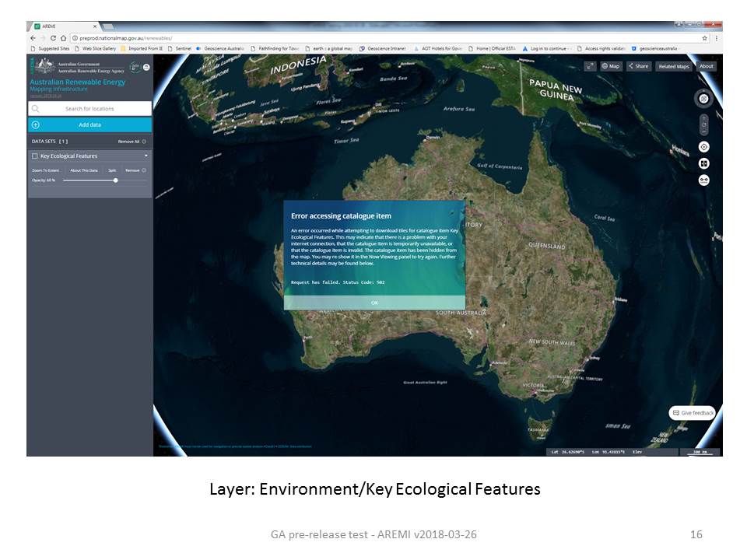Open the Chrome three-dot menu

pyautogui.click(x=716, y=38)
